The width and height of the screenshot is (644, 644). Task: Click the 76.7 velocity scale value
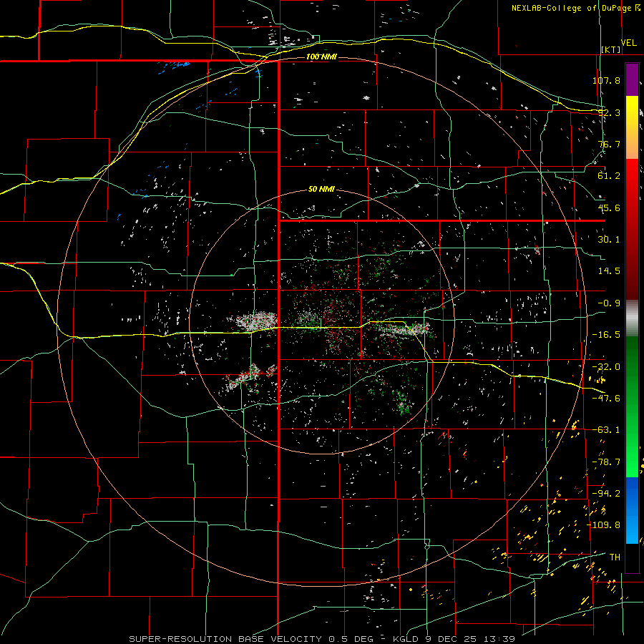tap(609, 144)
